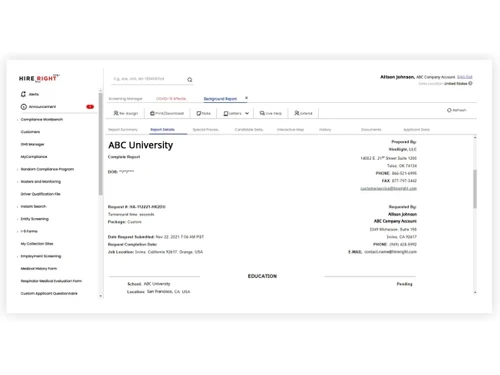Expand Employment Screening sidebar item

click(x=17, y=256)
